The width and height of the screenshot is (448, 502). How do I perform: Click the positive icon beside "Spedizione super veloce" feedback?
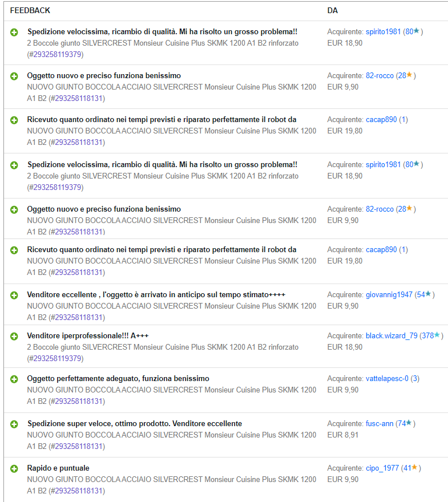(14, 424)
